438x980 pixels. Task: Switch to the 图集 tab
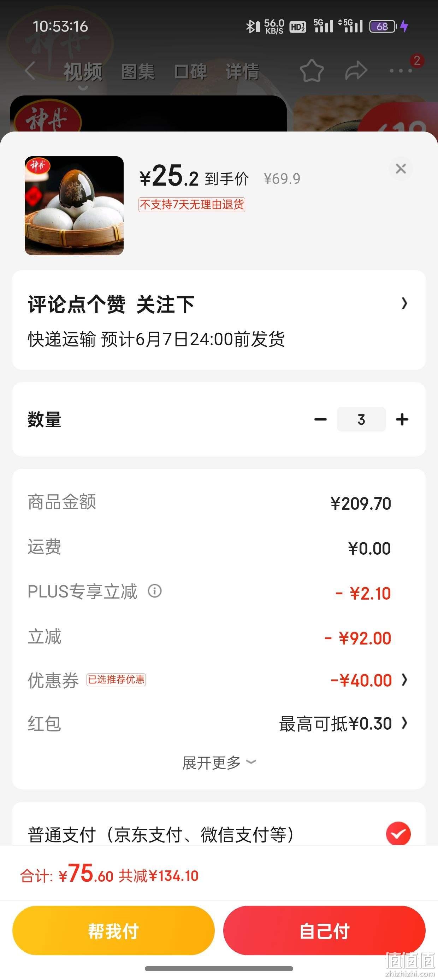tap(138, 71)
